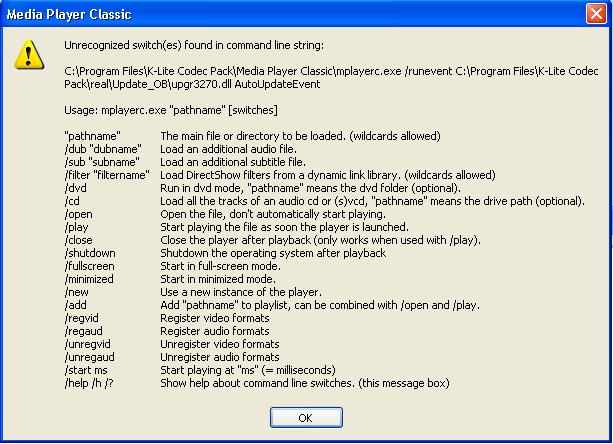Click the /regvid switch text
Viewport: 613px width, 444px height.
pos(82,318)
